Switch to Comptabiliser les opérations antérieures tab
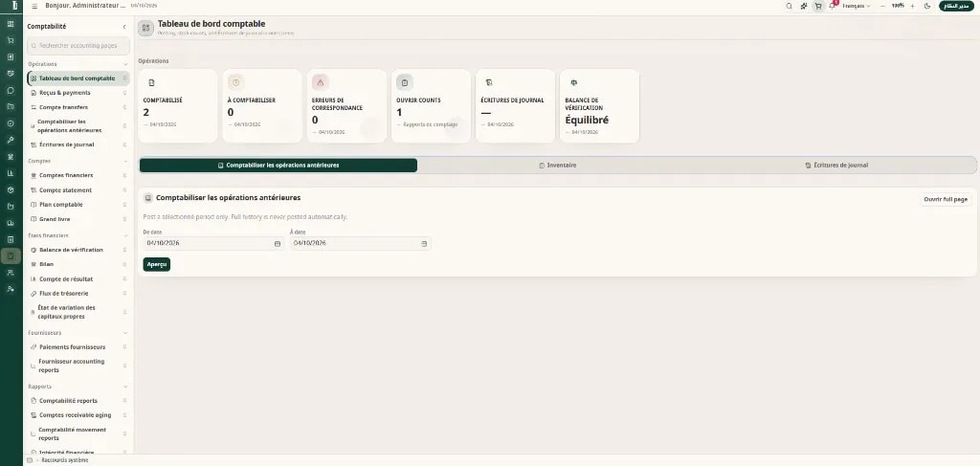The height and width of the screenshot is (466, 980). pos(278,166)
